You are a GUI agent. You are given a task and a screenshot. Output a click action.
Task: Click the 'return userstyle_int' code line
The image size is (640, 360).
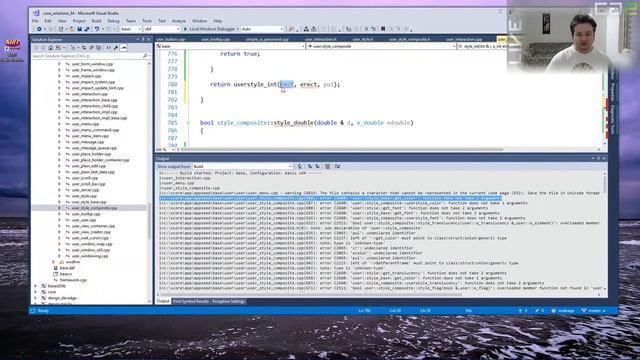pos(275,84)
